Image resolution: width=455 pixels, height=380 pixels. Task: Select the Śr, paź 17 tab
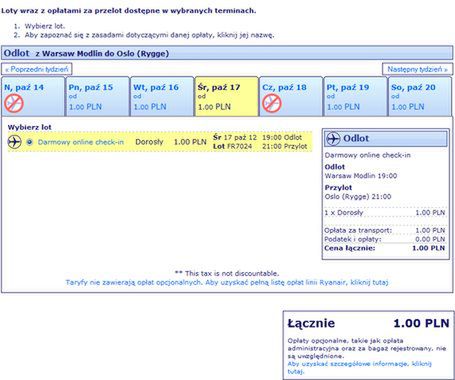point(227,96)
